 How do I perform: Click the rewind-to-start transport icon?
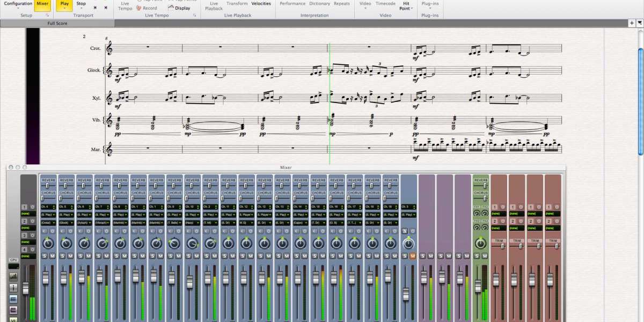tap(96, 8)
